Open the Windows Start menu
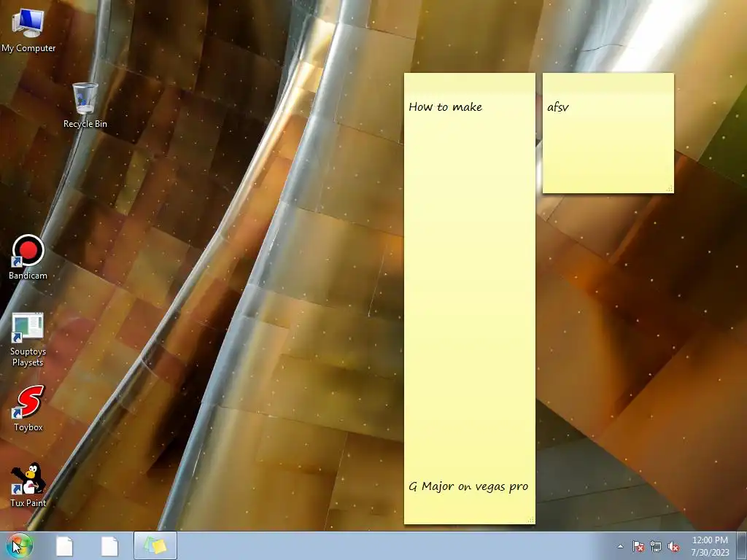This screenshot has width=747, height=560. tap(20, 546)
